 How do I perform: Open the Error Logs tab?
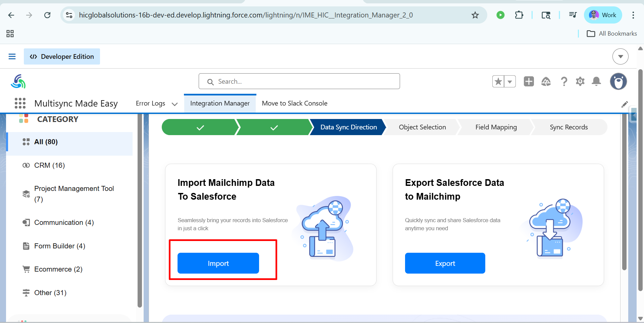click(150, 104)
